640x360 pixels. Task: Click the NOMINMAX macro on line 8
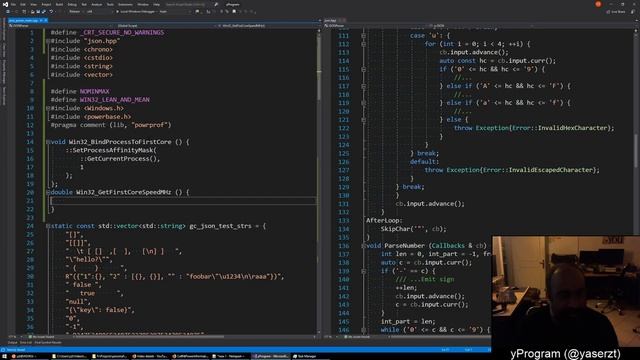(94, 91)
